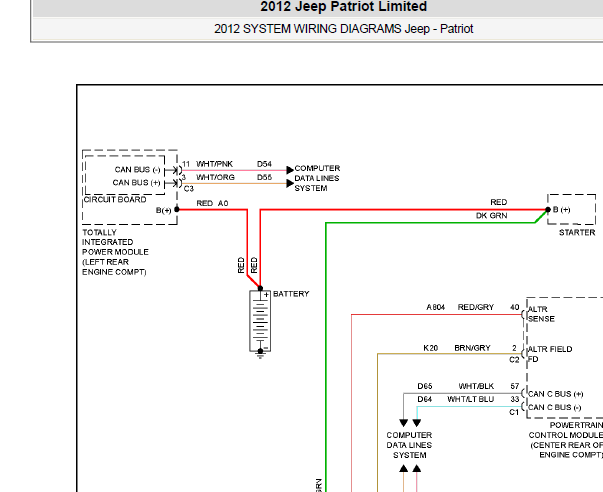Click the pin "40" number label
This screenshot has width=603, height=492.
point(515,307)
